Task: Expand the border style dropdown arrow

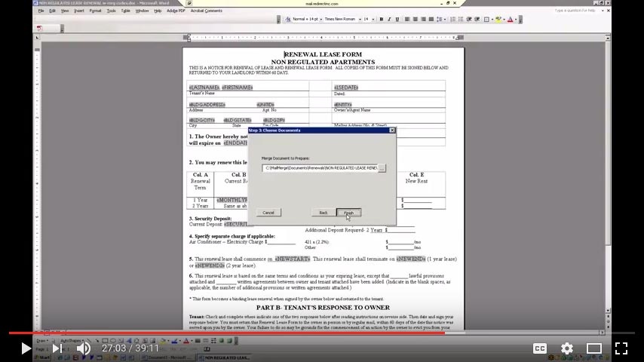Action: (492, 20)
